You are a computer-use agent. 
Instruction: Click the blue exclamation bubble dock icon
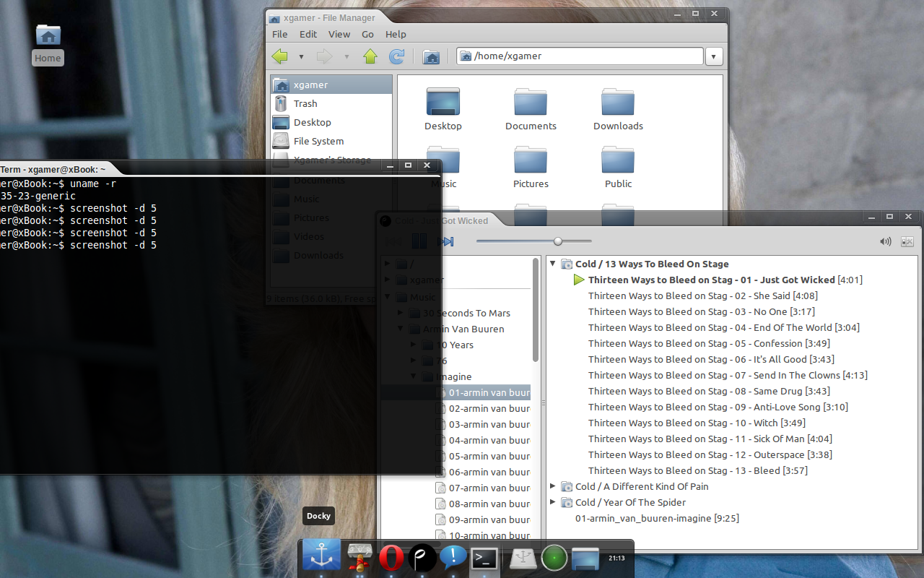pos(453,557)
